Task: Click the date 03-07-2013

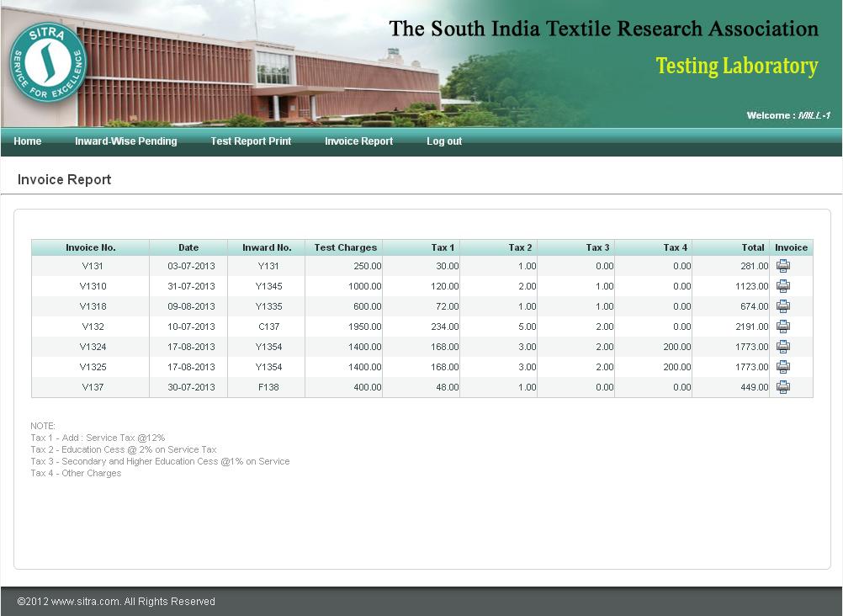Action: pos(191,266)
